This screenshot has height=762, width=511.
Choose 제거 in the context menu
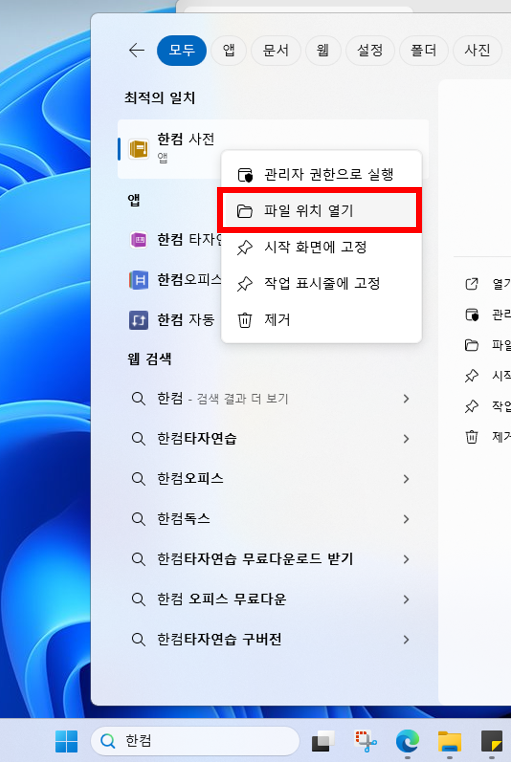click(x=321, y=320)
